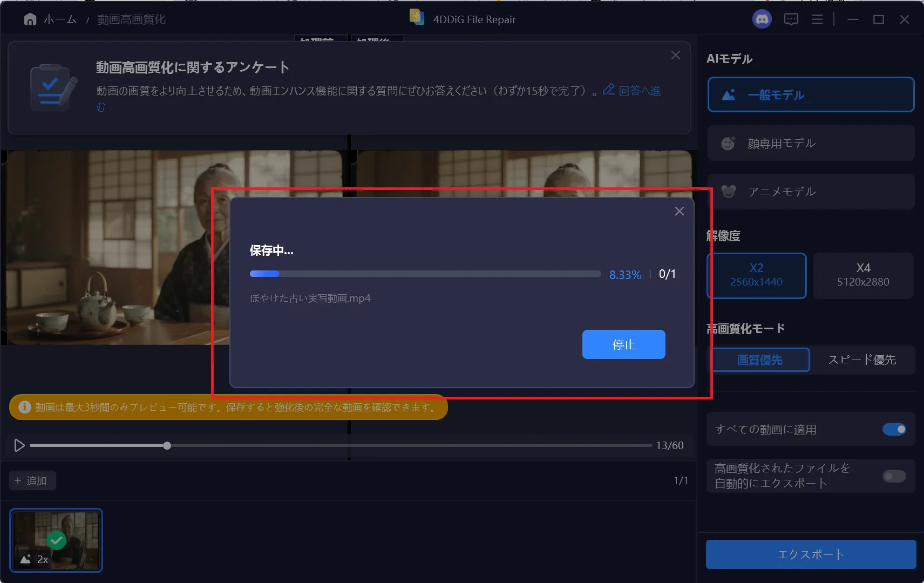924x583 pixels.
Task: Open the ホーム breadcrumb link
Action: (60, 19)
